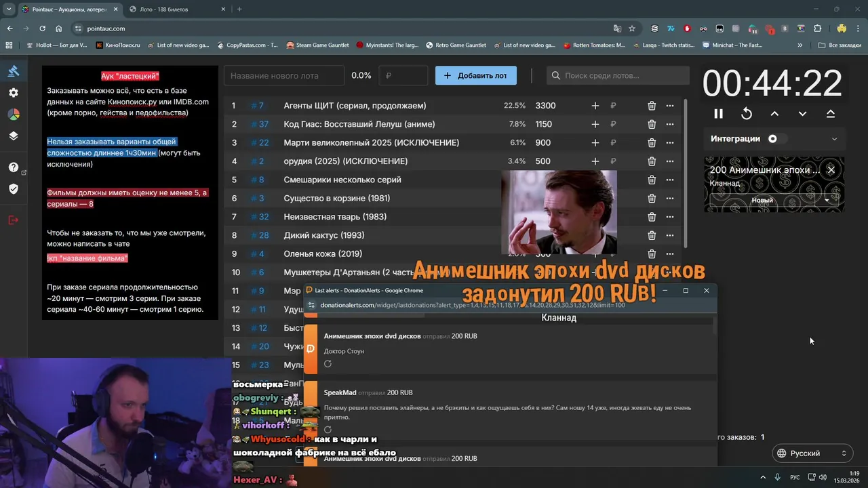Add amount to Марти великолепный lot

595,142
